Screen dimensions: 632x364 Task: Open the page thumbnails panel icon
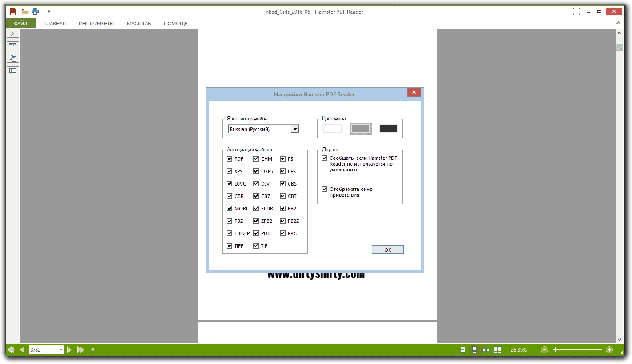(13, 58)
